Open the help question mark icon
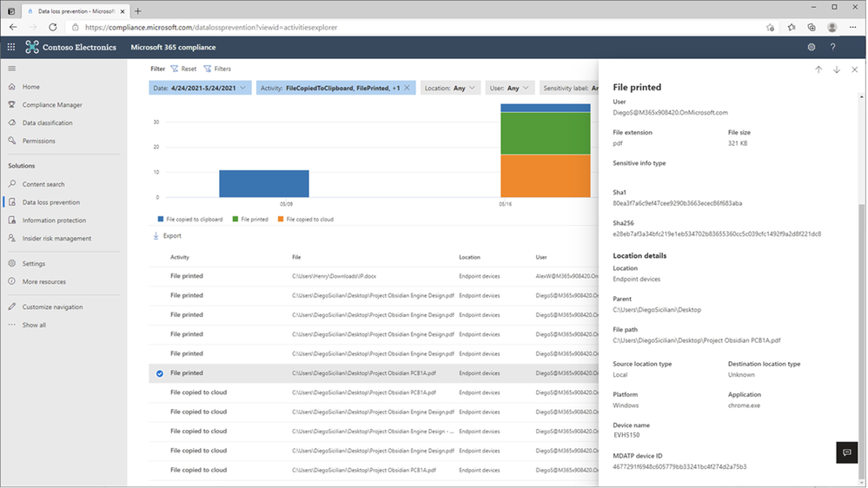Viewport: 868px width, 488px height. (832, 48)
